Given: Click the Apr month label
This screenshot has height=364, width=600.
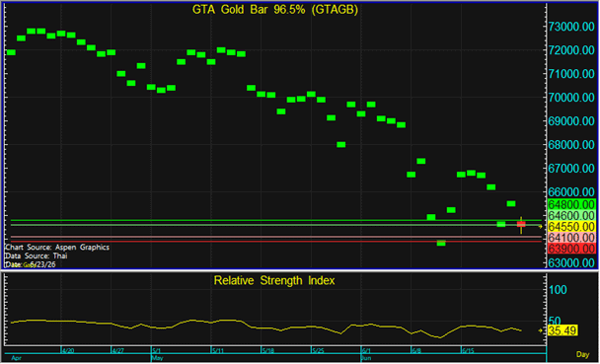Looking at the screenshot, I should [x=16, y=358].
